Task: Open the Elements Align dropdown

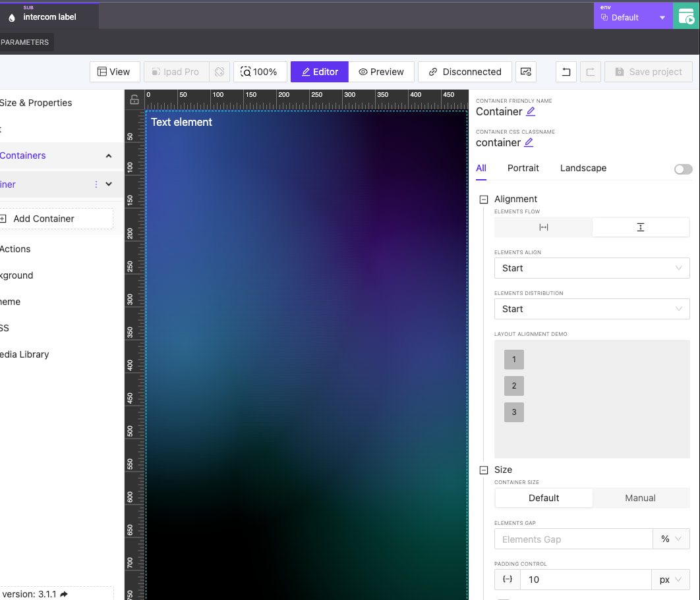Action: tap(591, 268)
